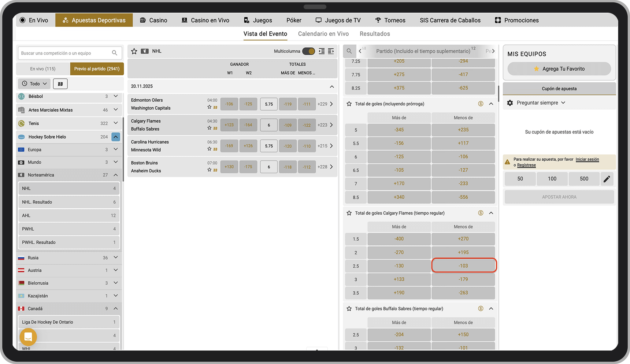Favorite the Calgary Flames total goals market
The height and width of the screenshot is (364, 630).
click(x=349, y=213)
